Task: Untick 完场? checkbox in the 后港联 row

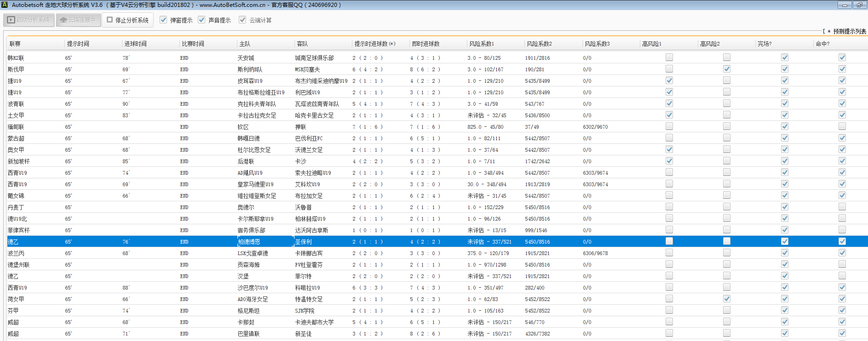Action: coord(784,161)
